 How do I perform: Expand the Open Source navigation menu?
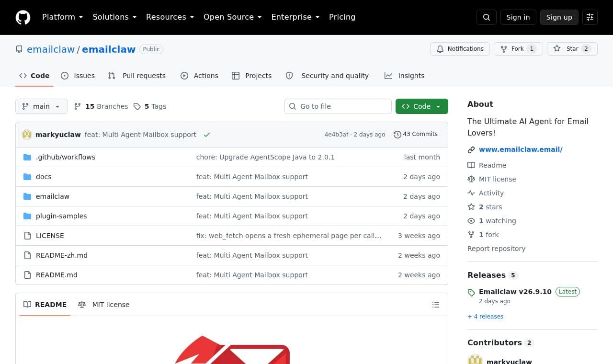pyautogui.click(x=232, y=17)
